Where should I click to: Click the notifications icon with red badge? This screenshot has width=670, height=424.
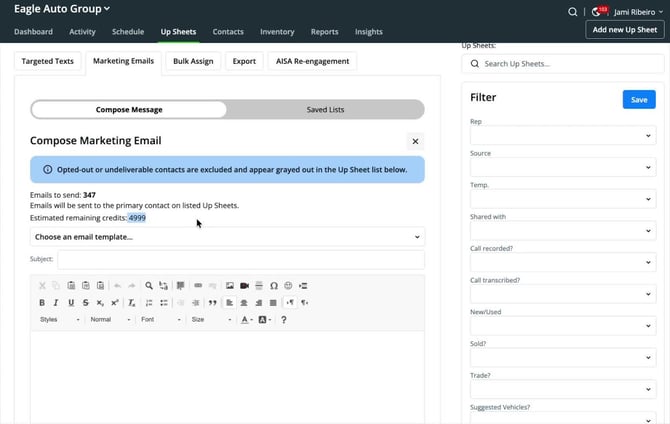(x=599, y=12)
